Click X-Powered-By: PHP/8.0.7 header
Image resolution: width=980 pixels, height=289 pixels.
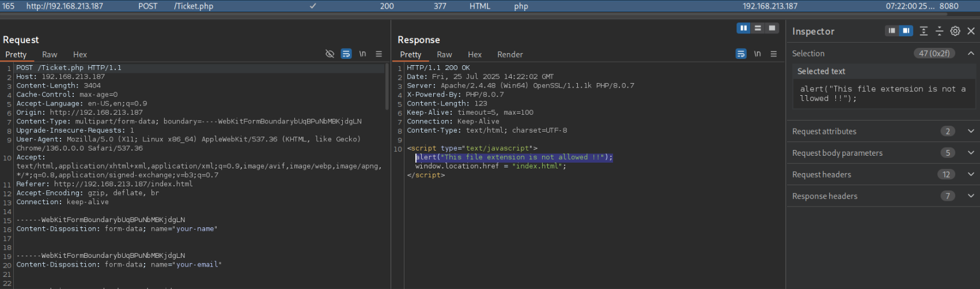point(455,94)
